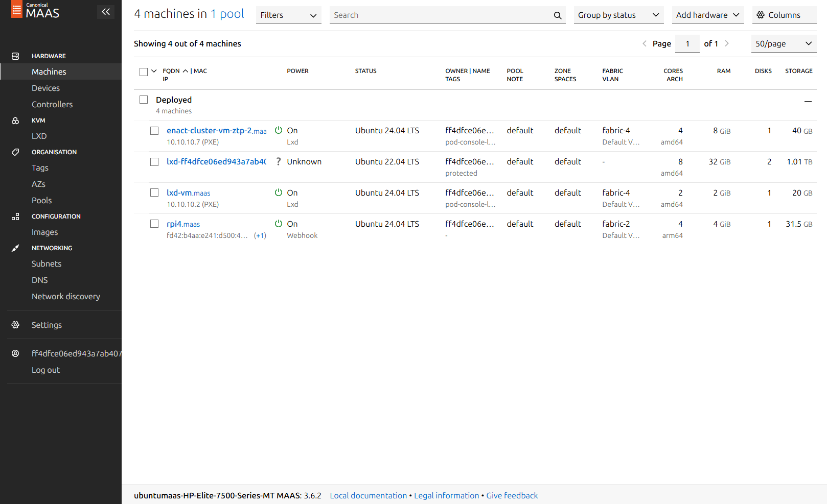The height and width of the screenshot is (504, 827).
Task: Check the rpi4 machine checkbox
Action: point(154,224)
